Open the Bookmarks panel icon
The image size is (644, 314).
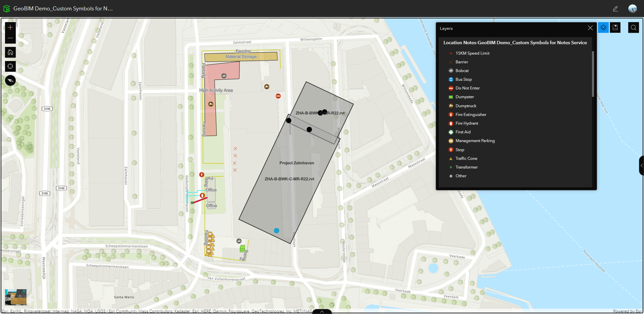click(x=615, y=27)
